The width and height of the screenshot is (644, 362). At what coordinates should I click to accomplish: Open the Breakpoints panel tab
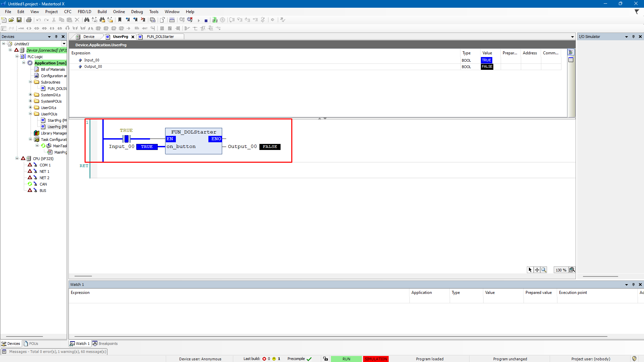(108, 344)
